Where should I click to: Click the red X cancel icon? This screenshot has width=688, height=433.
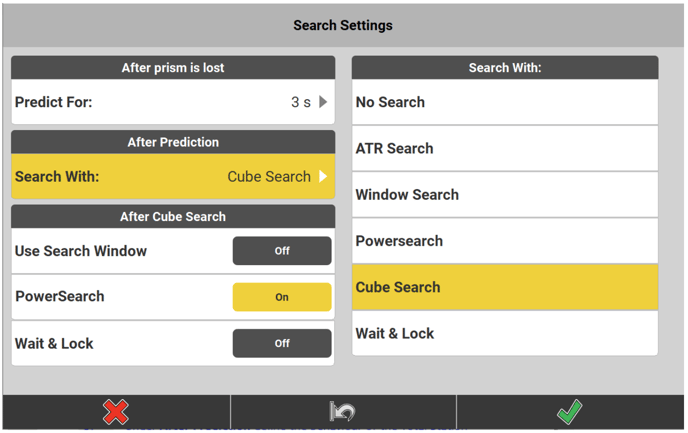(x=116, y=411)
